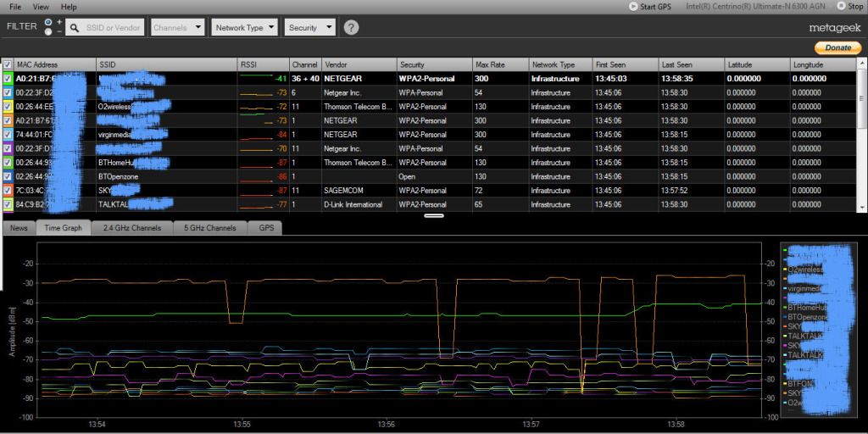This screenshot has height=434, width=868.
Task: Click the network table scroll down arrow
Action: tap(861, 207)
